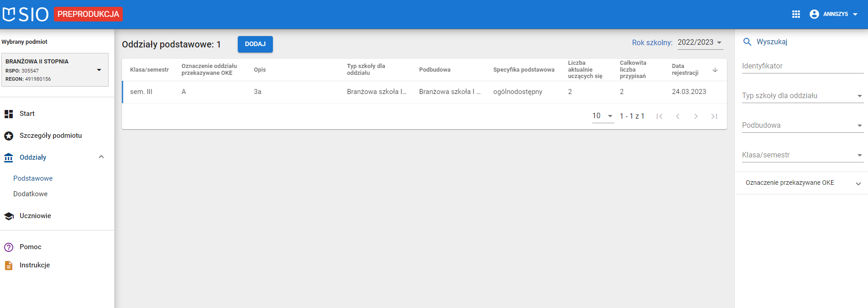
Task: Open the Rok szkolny 2022/2023 dropdown
Action: click(700, 42)
